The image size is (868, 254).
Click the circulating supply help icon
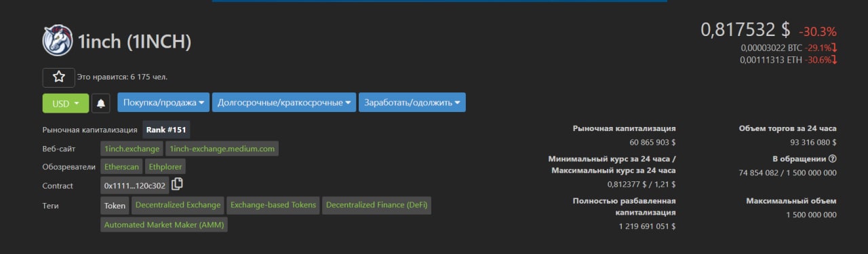tap(833, 159)
